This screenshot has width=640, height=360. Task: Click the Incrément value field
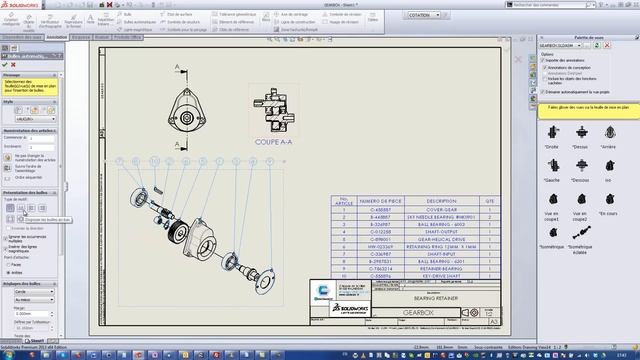pyautogui.click(x=41, y=147)
